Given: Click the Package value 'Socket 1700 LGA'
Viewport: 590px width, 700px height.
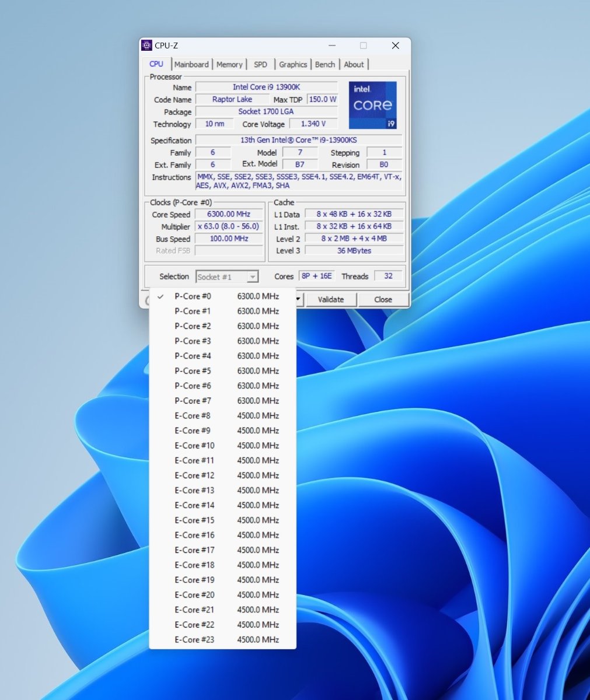Looking at the screenshot, I should coord(267,111).
